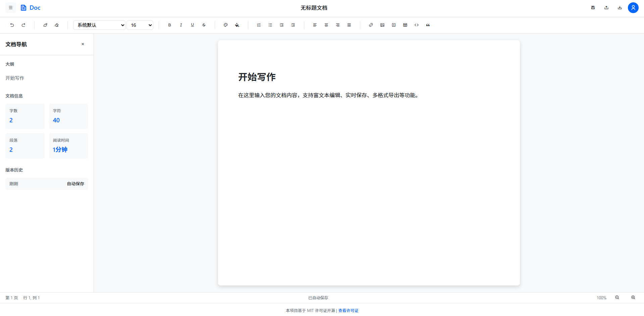
Task: Open 查看许可证 license link
Action: (x=348, y=311)
